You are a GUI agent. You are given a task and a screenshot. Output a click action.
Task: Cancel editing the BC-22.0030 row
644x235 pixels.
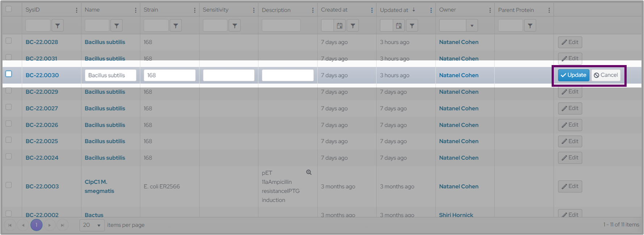point(606,75)
